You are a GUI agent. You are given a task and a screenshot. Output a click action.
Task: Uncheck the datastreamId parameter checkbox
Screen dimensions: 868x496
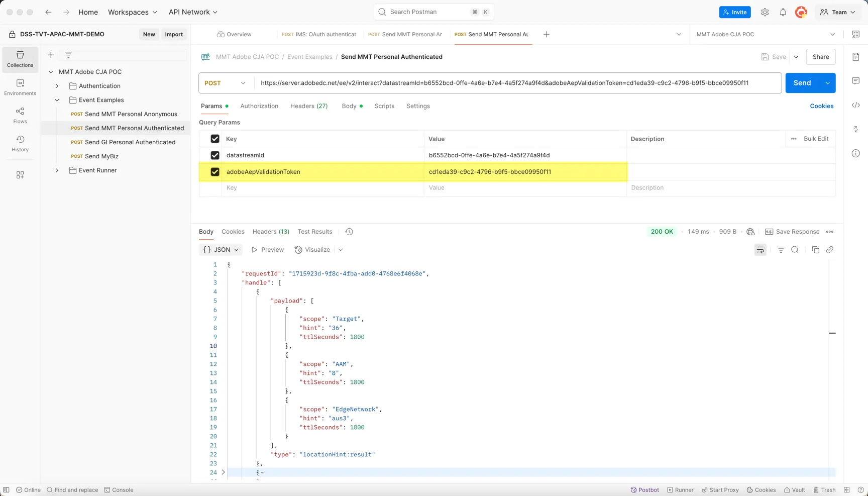[215, 155]
